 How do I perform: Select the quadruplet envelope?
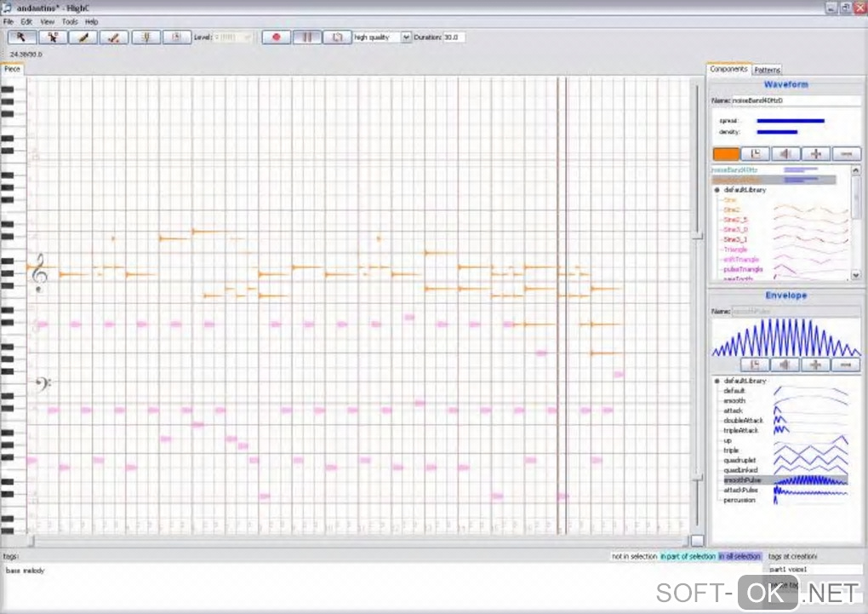740,461
